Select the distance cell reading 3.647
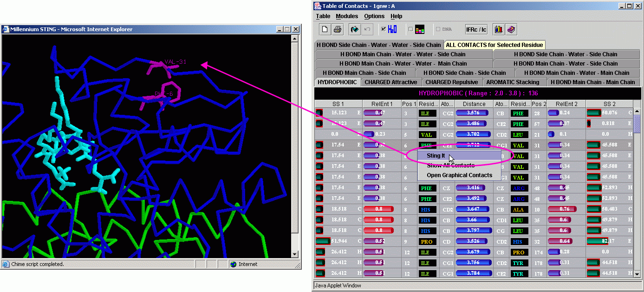This screenshot has width=644, height=292. 474,209
